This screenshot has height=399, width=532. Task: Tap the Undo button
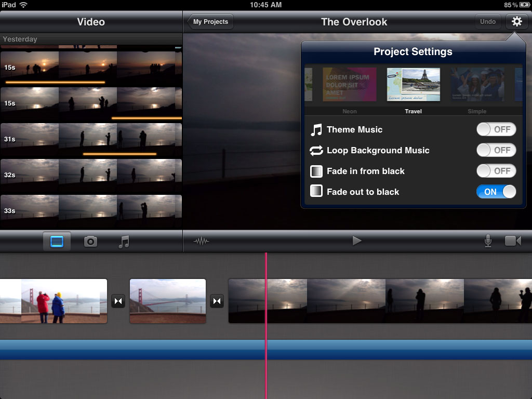tap(487, 22)
